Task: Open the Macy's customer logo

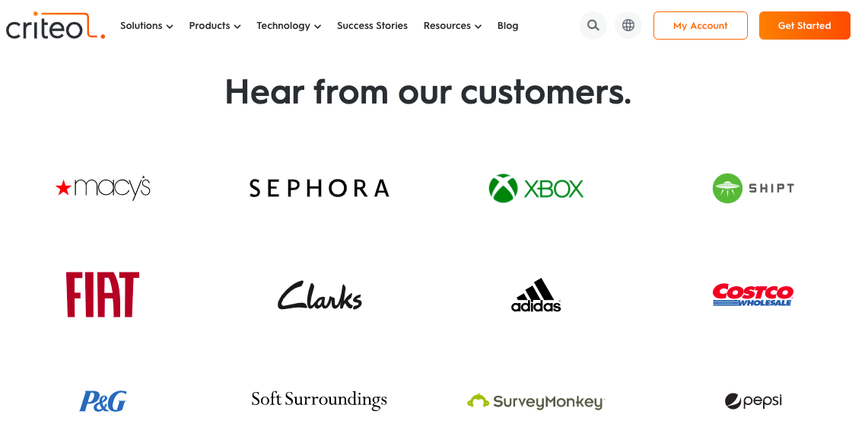Action: click(103, 188)
